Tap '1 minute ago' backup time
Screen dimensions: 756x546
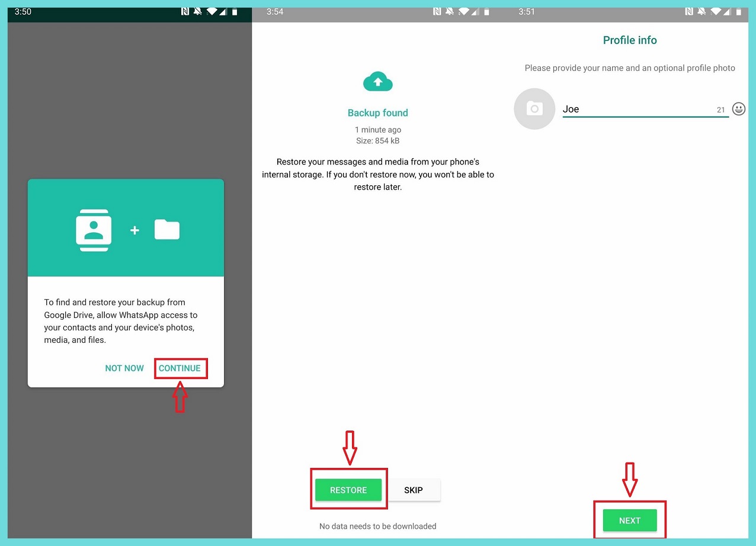[378, 130]
